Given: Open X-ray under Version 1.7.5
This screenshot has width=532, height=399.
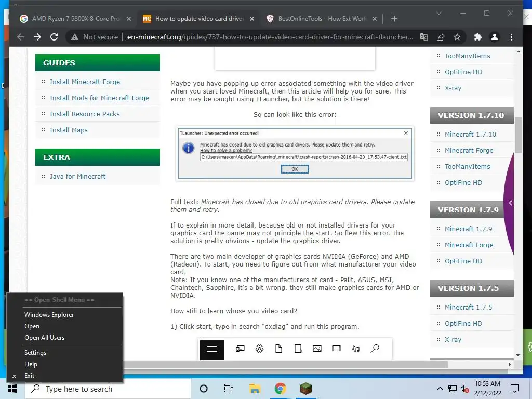Looking at the screenshot, I should [453, 339].
